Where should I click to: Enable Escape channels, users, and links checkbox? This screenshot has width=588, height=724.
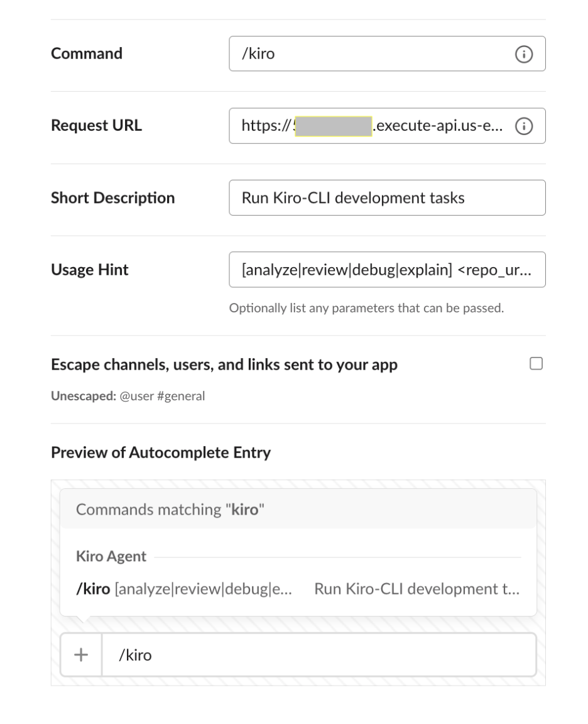pyautogui.click(x=536, y=364)
